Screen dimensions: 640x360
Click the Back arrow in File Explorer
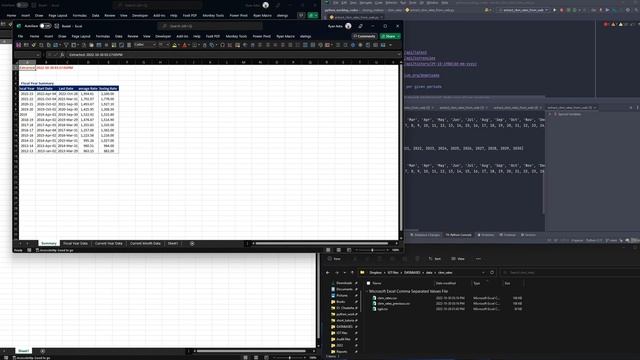click(x=328, y=272)
